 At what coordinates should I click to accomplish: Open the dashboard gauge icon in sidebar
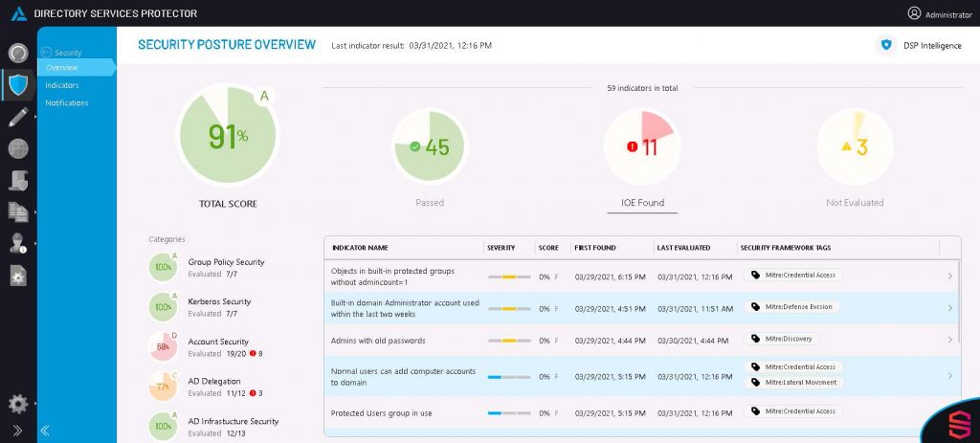click(x=18, y=53)
